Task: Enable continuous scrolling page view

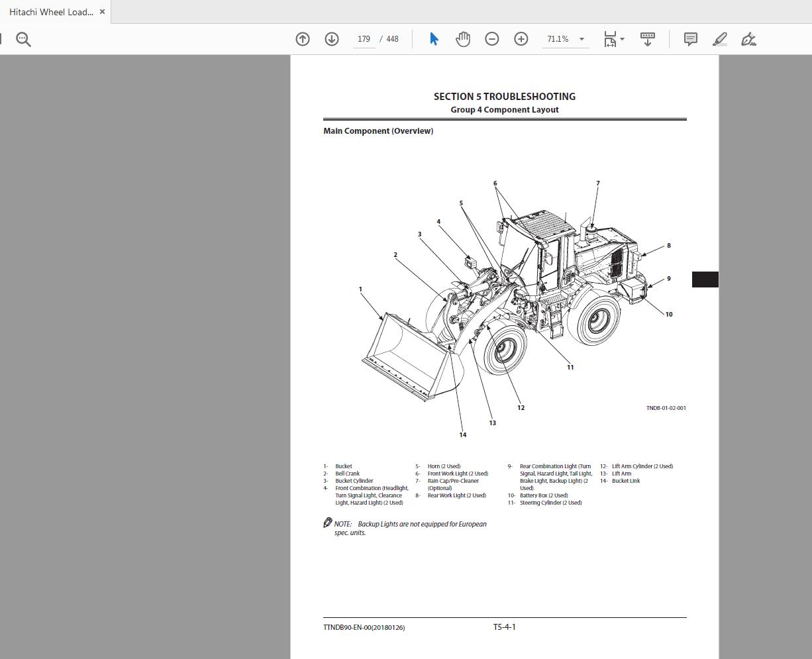Action: point(647,39)
